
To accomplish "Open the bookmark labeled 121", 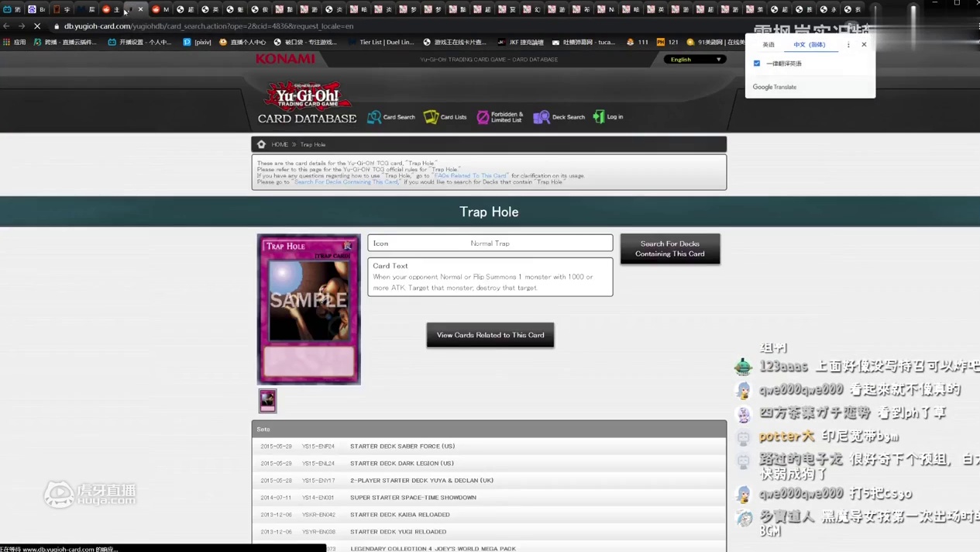I will (x=667, y=42).
